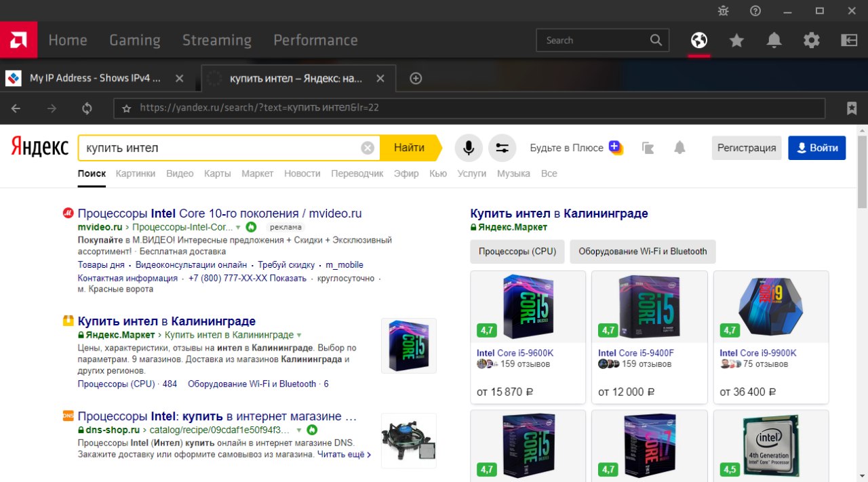The width and height of the screenshot is (868, 482).
Task: Open favorites star icon in top bar
Action: click(x=736, y=41)
